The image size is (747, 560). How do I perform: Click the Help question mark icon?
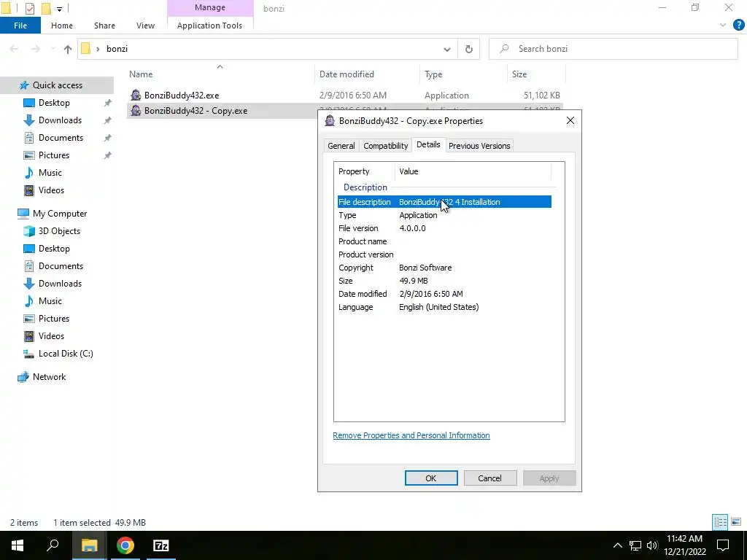tap(738, 26)
